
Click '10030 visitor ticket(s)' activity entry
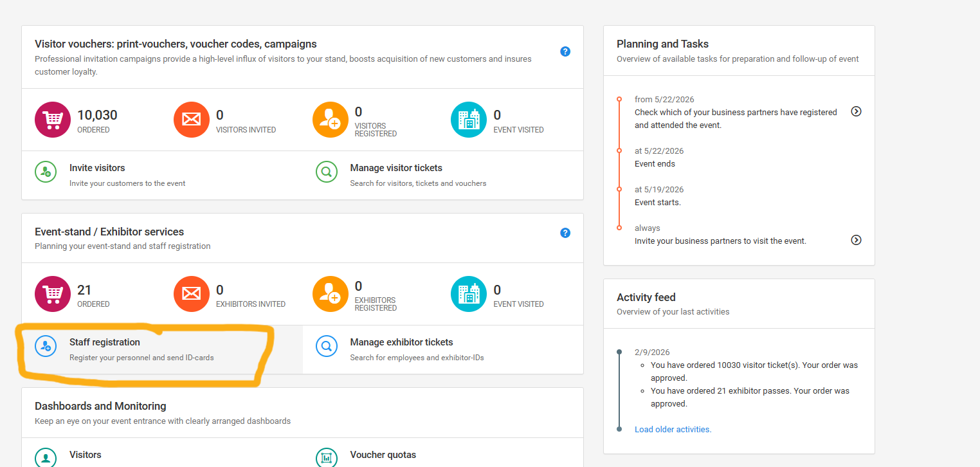tap(754, 371)
